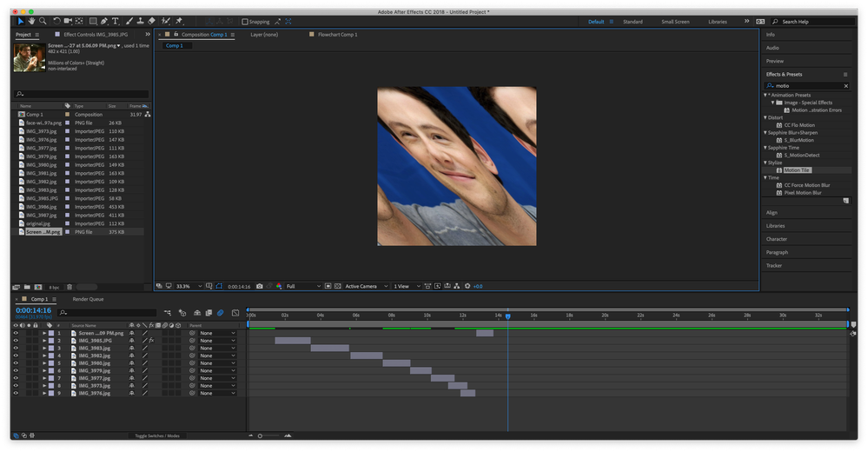Select the Hand tool in toolbar
868x452 pixels.
[x=31, y=21]
